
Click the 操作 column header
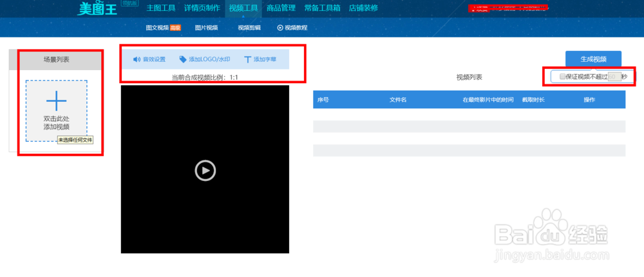click(x=589, y=99)
